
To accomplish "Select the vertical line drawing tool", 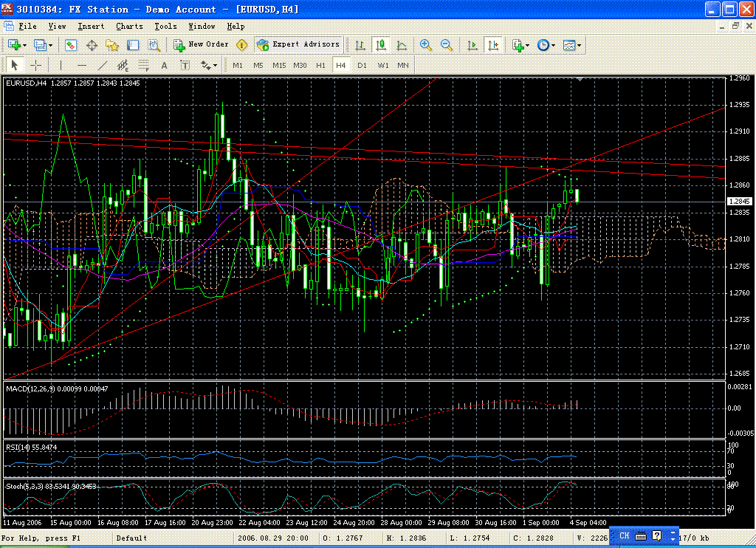I will pos(61,65).
